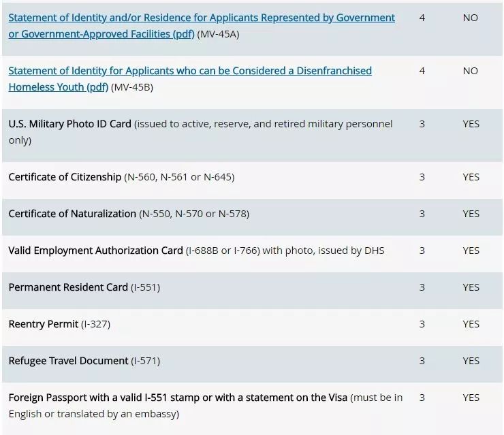Click the Reentry Permit (I-327) entry
The height and width of the screenshot is (435, 504).
[x=59, y=324]
